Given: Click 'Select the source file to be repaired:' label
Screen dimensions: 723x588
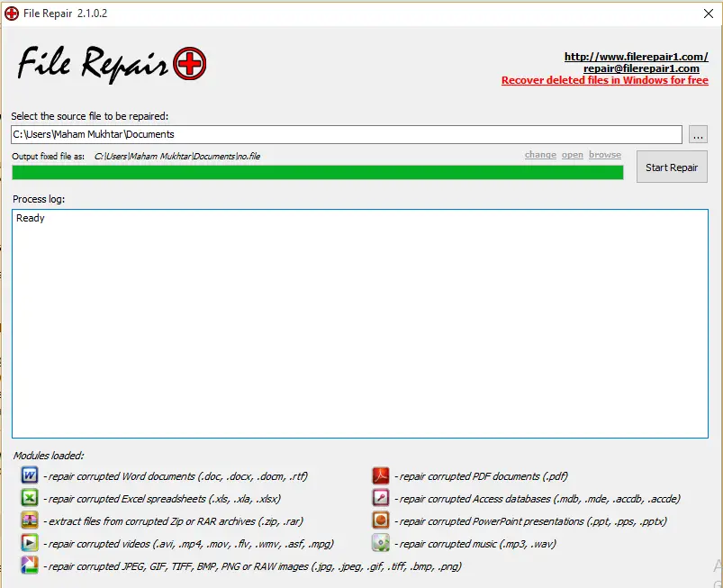Looking at the screenshot, I should (x=90, y=116).
